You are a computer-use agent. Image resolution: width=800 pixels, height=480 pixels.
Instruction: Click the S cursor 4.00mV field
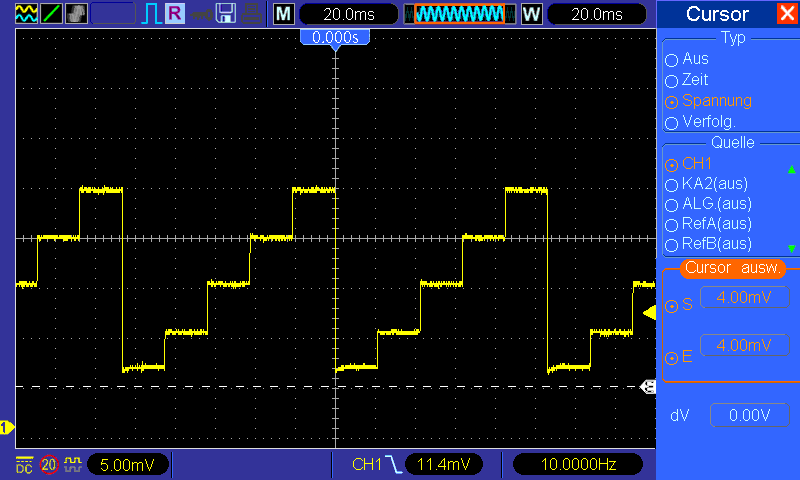(x=745, y=297)
